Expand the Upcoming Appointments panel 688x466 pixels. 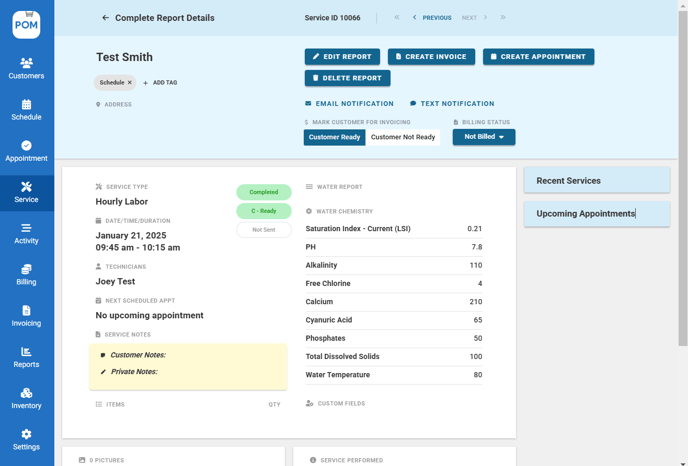[x=596, y=214]
